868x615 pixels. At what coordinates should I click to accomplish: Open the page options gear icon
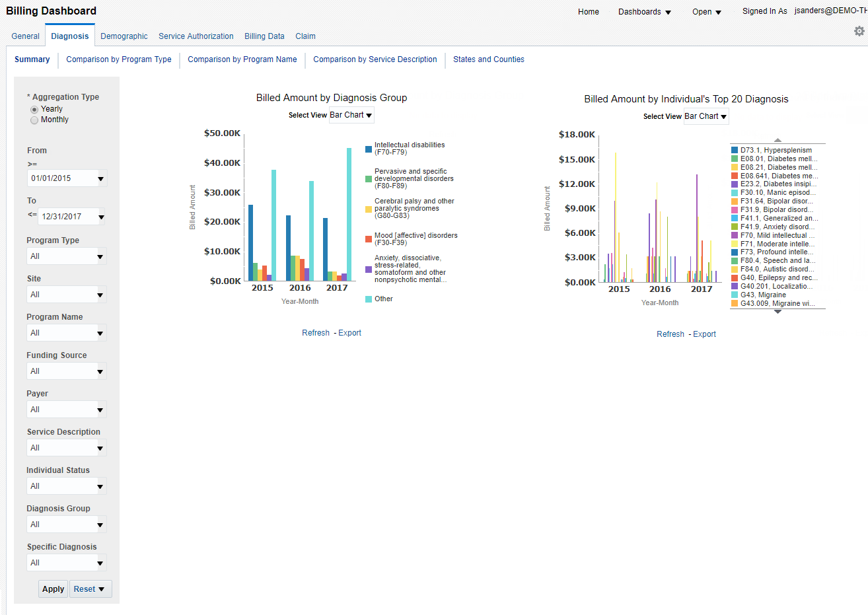point(859,31)
